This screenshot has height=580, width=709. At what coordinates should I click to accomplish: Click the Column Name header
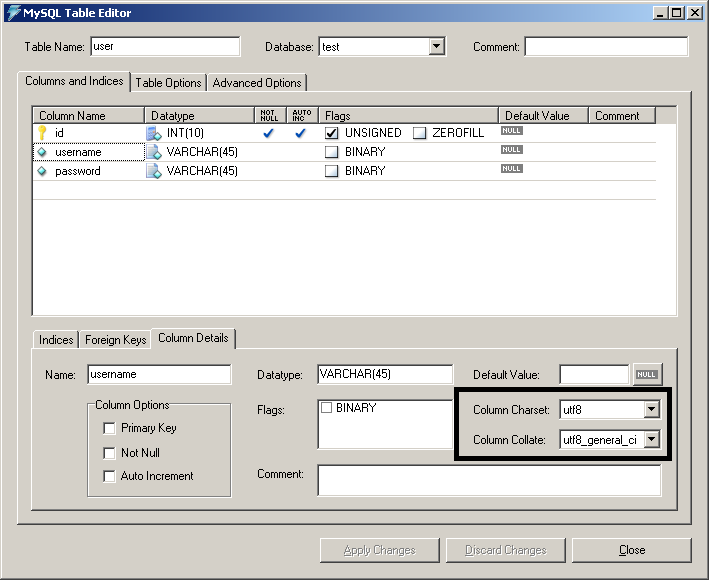pyautogui.click(x=89, y=116)
